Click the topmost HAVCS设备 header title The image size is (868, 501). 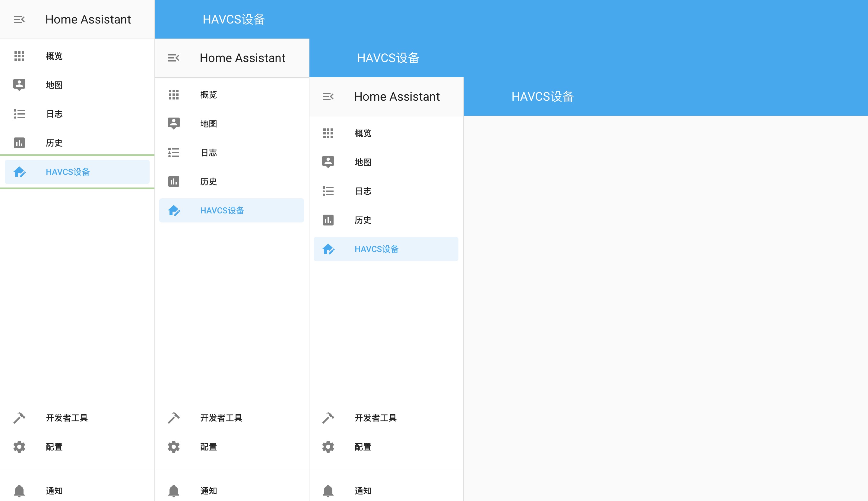[x=234, y=19]
